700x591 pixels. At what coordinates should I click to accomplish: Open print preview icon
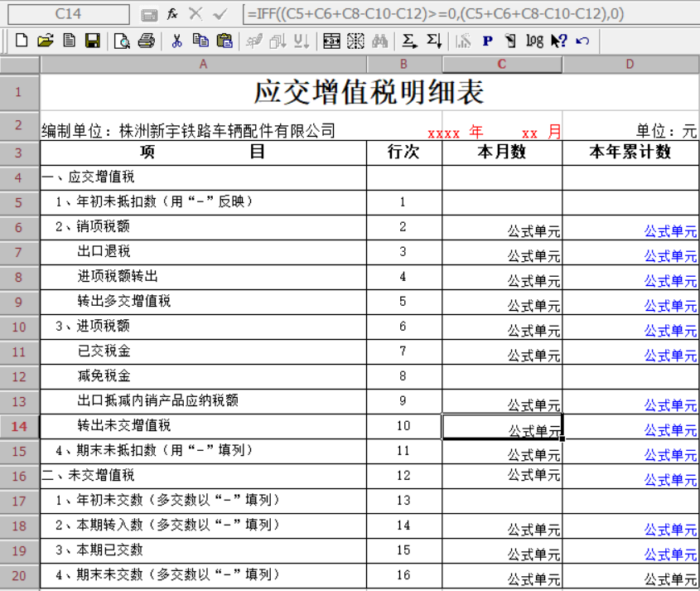(122, 41)
